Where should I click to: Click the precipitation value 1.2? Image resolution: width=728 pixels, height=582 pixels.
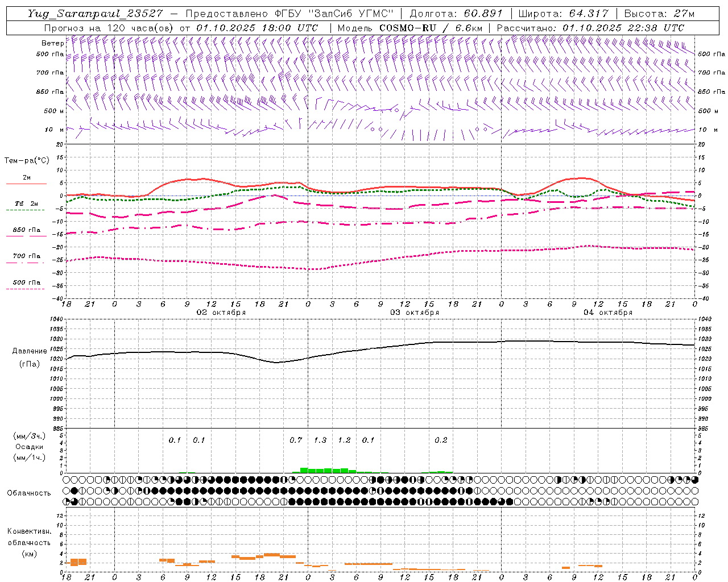tap(344, 440)
